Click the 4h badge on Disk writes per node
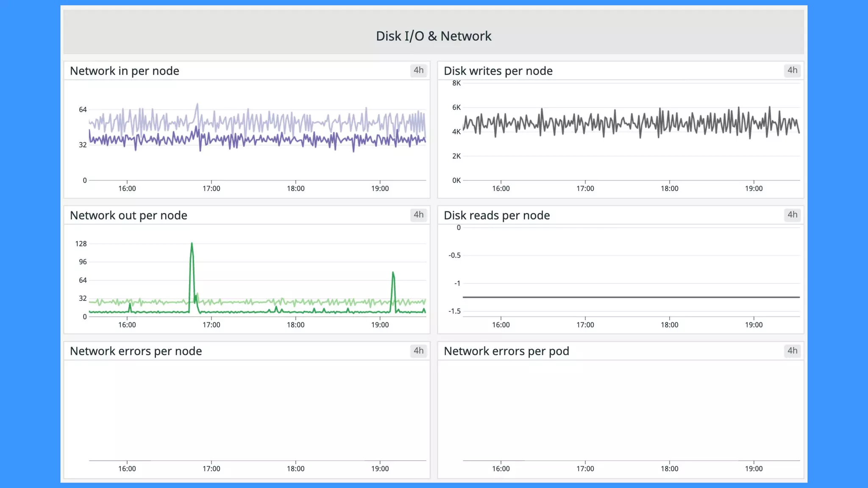The image size is (868, 488). tap(792, 70)
